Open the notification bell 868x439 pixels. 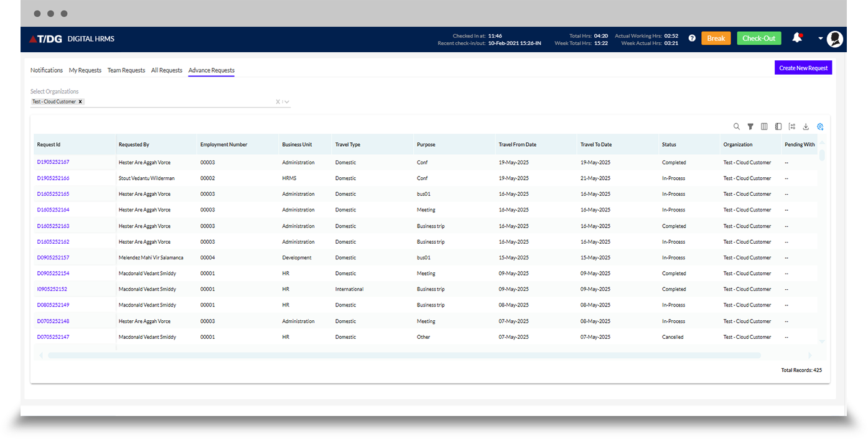[x=797, y=38]
